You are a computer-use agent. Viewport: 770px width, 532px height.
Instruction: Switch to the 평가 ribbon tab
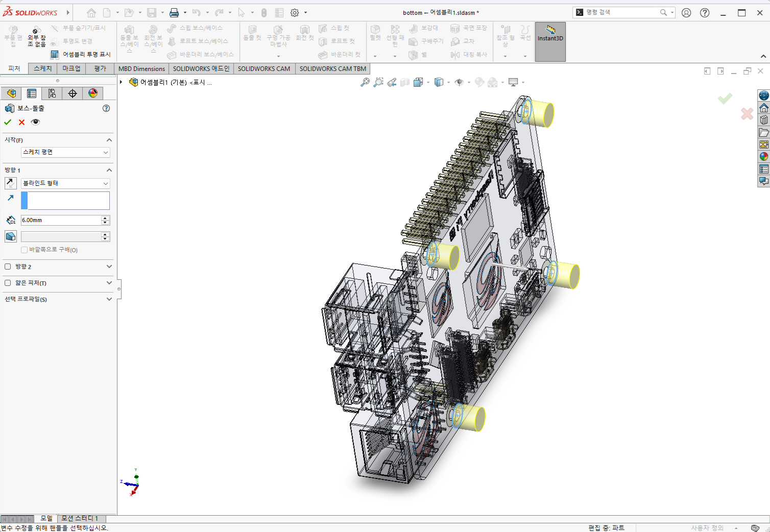pyautogui.click(x=100, y=68)
